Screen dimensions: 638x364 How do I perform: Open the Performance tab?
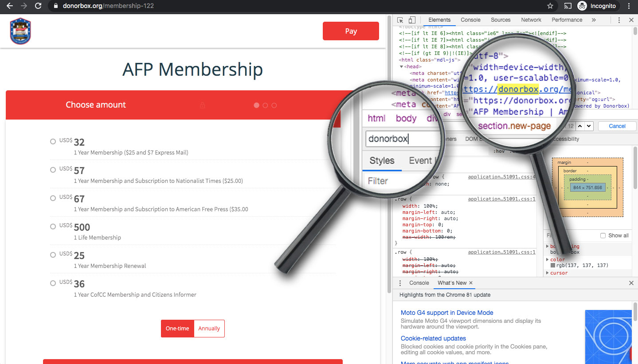point(567,20)
